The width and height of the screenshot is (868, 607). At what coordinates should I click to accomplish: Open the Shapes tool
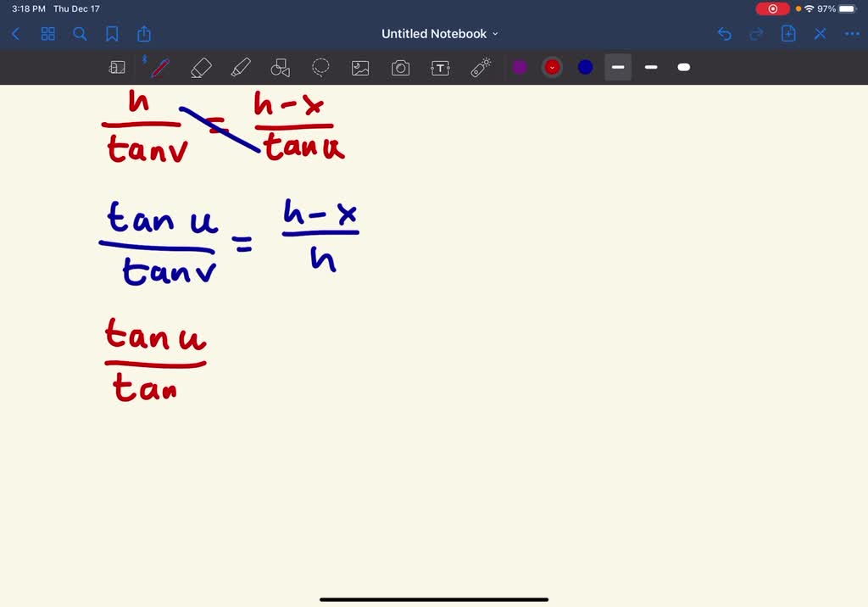281,67
